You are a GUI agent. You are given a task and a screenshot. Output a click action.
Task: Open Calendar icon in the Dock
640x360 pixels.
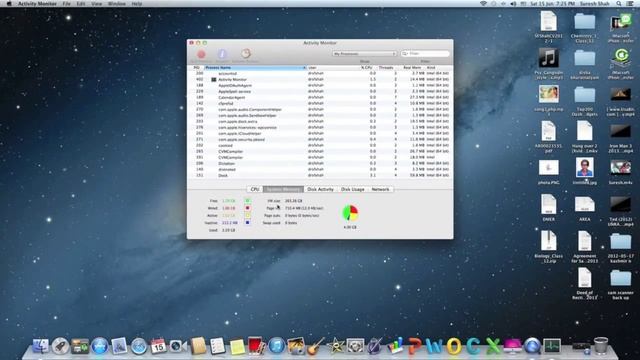click(x=158, y=346)
